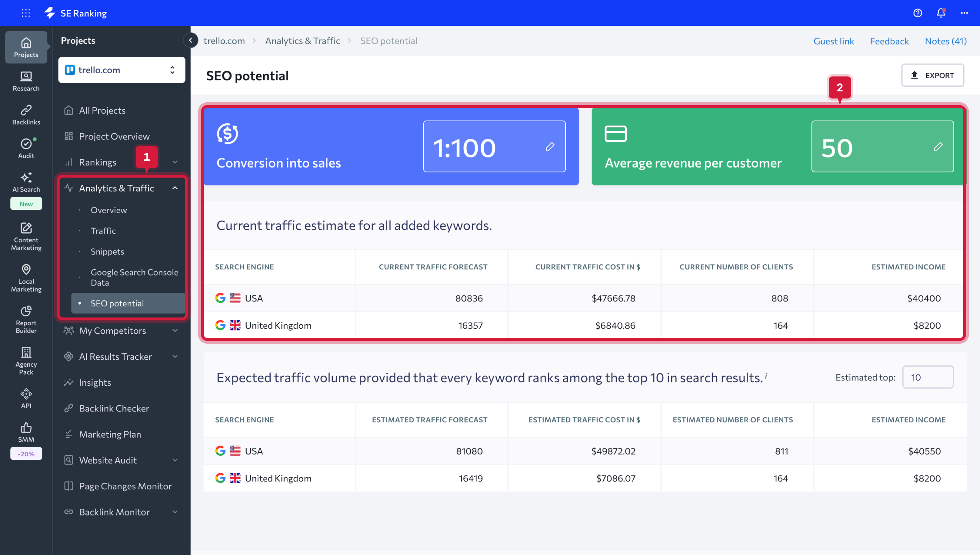Edit average revenue with pencil icon
This screenshot has width=980, height=555.
(x=938, y=146)
